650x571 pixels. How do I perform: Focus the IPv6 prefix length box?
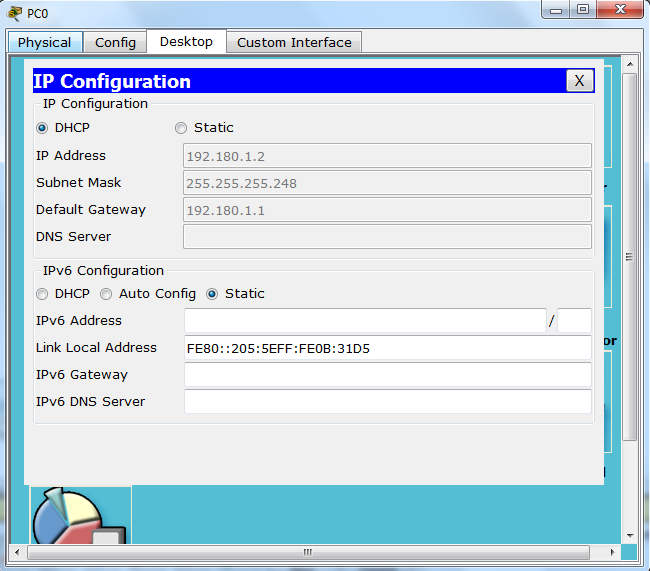574,321
